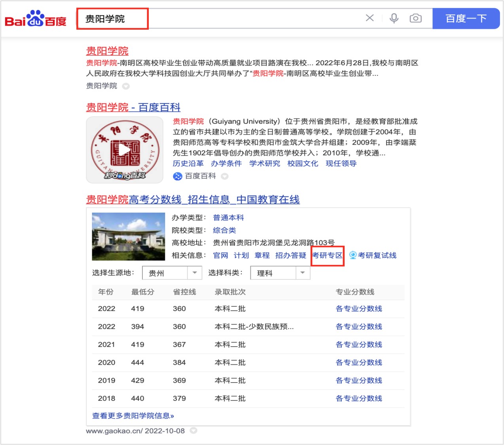Select the 本科二批-少数民族预... batch cell

click(x=254, y=326)
